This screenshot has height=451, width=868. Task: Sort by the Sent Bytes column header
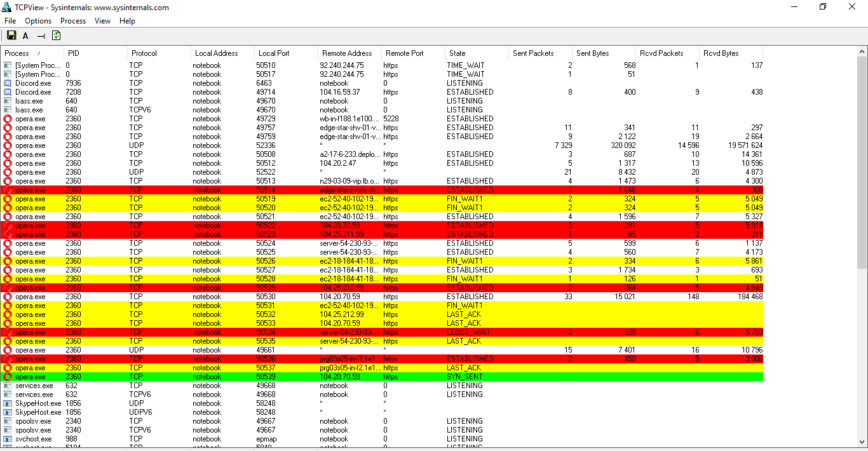604,53
